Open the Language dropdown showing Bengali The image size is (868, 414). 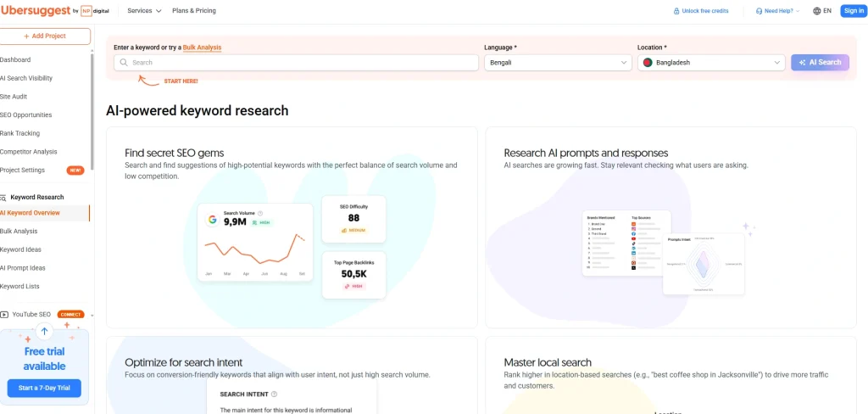(x=558, y=63)
